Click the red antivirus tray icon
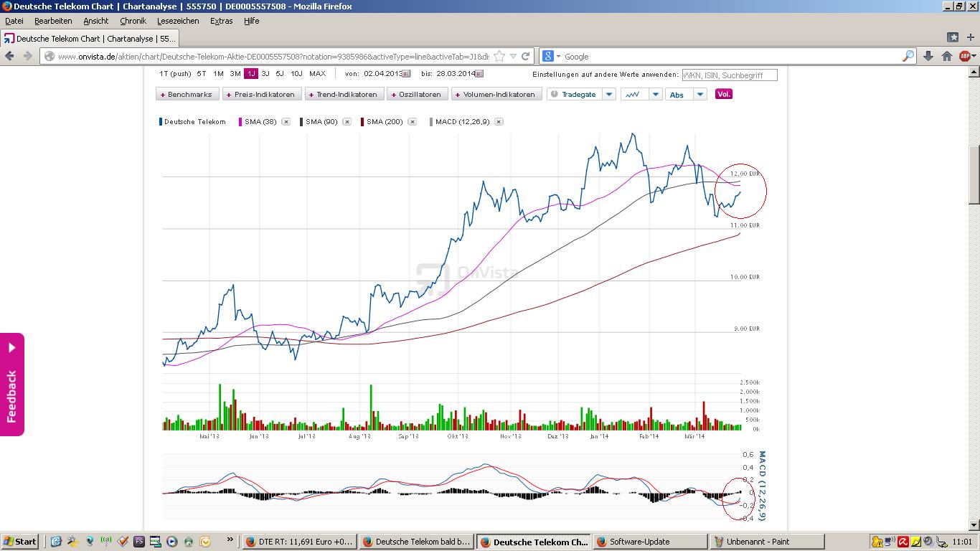Viewport: 980px width, 551px height. (903, 542)
